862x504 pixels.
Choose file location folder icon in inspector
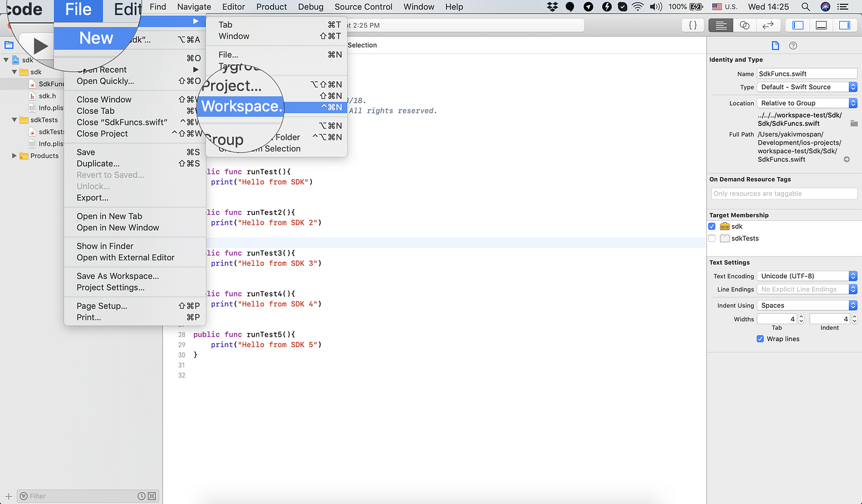pyautogui.click(x=854, y=123)
